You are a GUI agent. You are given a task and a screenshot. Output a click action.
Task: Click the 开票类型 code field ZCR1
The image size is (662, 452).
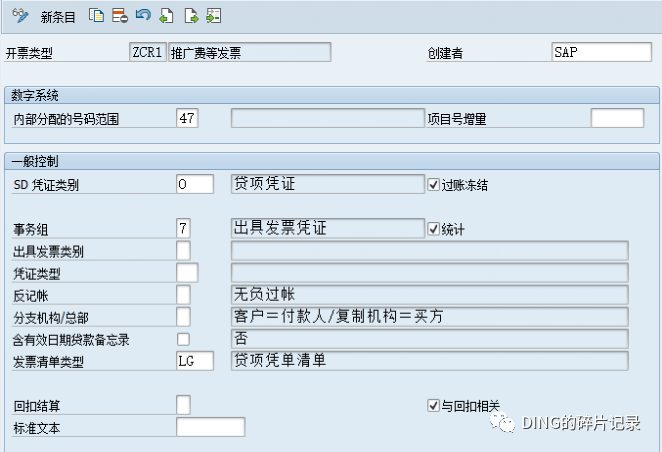coord(148,52)
